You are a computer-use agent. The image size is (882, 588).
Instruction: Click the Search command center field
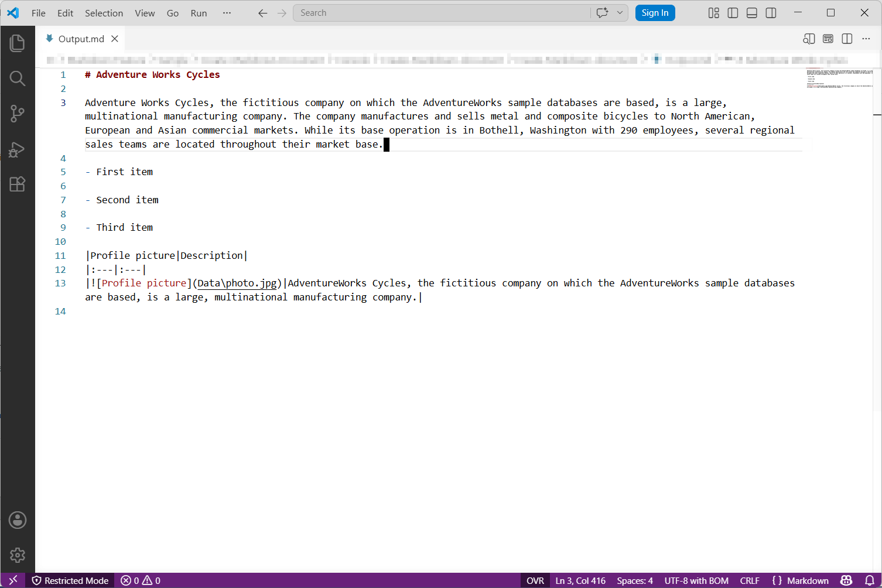442,13
